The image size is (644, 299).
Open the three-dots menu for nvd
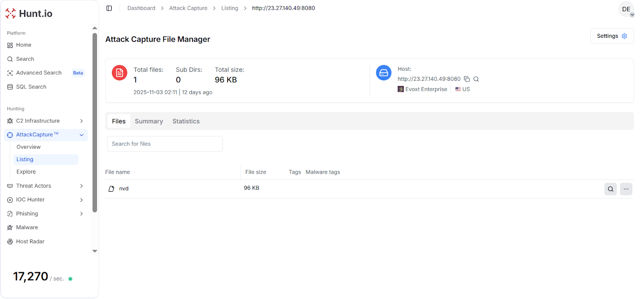(x=626, y=189)
